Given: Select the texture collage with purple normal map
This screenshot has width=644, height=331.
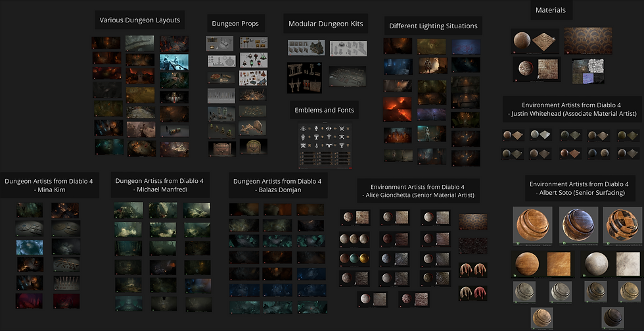Looking at the screenshot, I should point(588,71).
